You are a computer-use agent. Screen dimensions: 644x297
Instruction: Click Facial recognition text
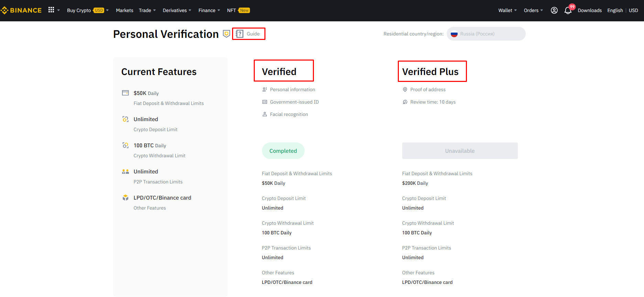pyautogui.click(x=289, y=114)
